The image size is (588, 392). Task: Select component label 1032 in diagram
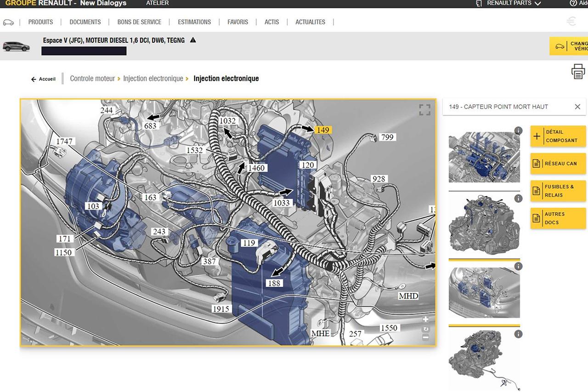click(x=227, y=121)
